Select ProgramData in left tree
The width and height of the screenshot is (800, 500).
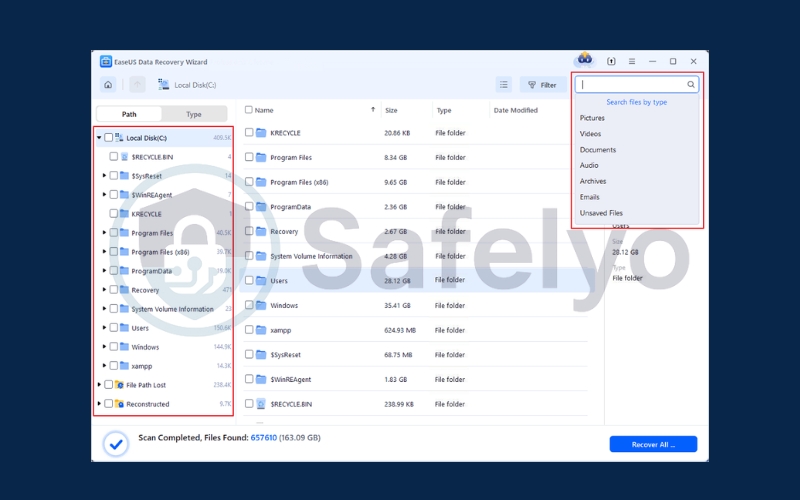151,271
